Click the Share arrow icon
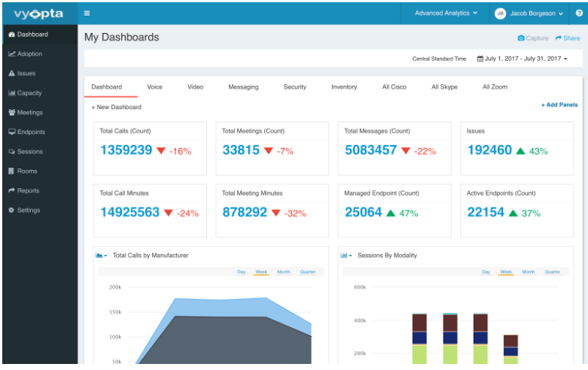 click(559, 38)
